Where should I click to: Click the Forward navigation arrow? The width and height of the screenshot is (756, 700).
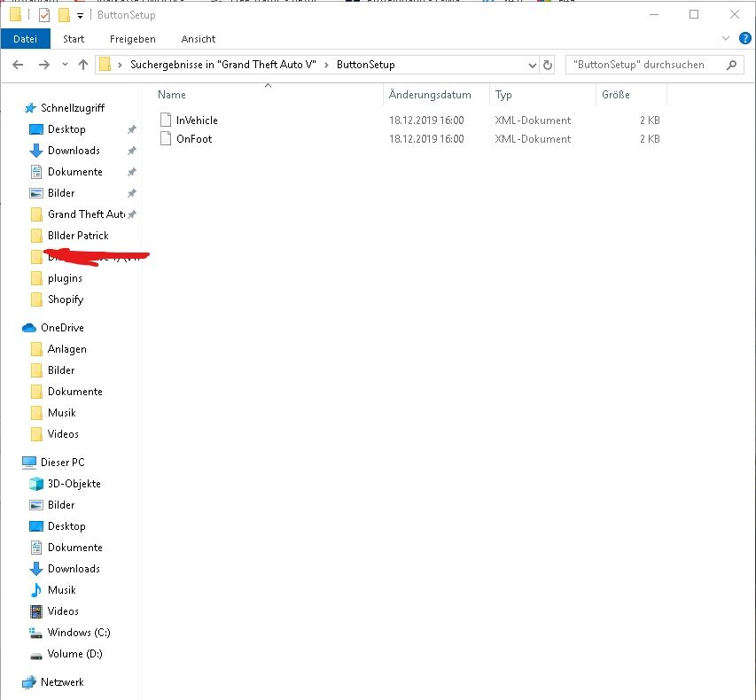point(44,65)
